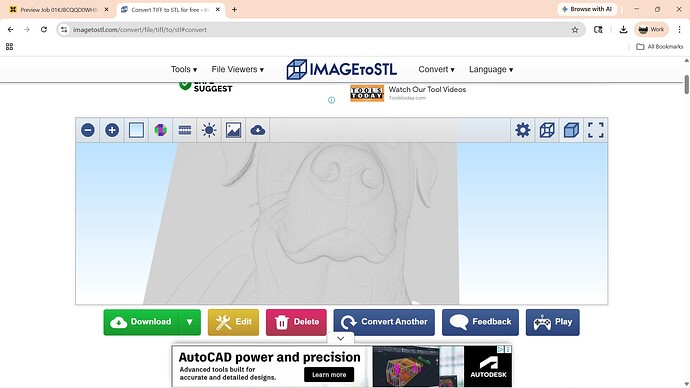Image resolution: width=690 pixels, height=388 pixels.
Task: Click the yellow Edit button
Action: coord(233,322)
